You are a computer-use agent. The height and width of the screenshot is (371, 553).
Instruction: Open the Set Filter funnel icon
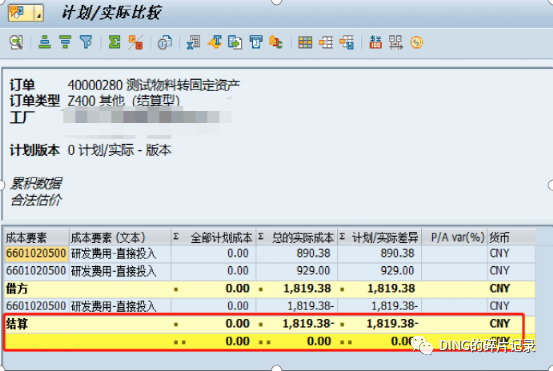(x=86, y=42)
